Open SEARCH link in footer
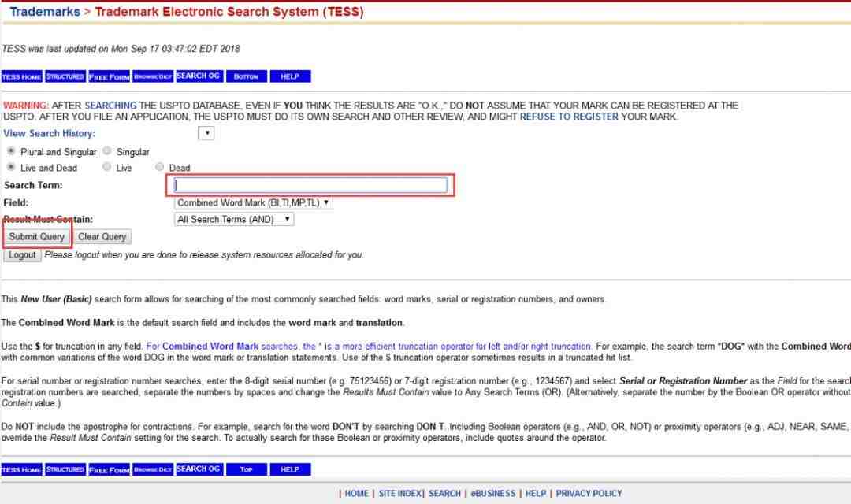 [444, 493]
